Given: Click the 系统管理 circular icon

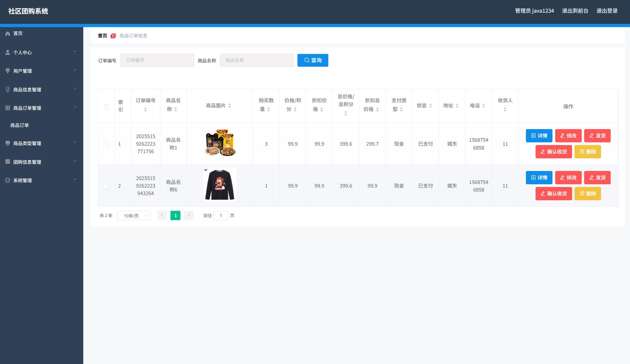Looking at the screenshot, I should coord(8,180).
